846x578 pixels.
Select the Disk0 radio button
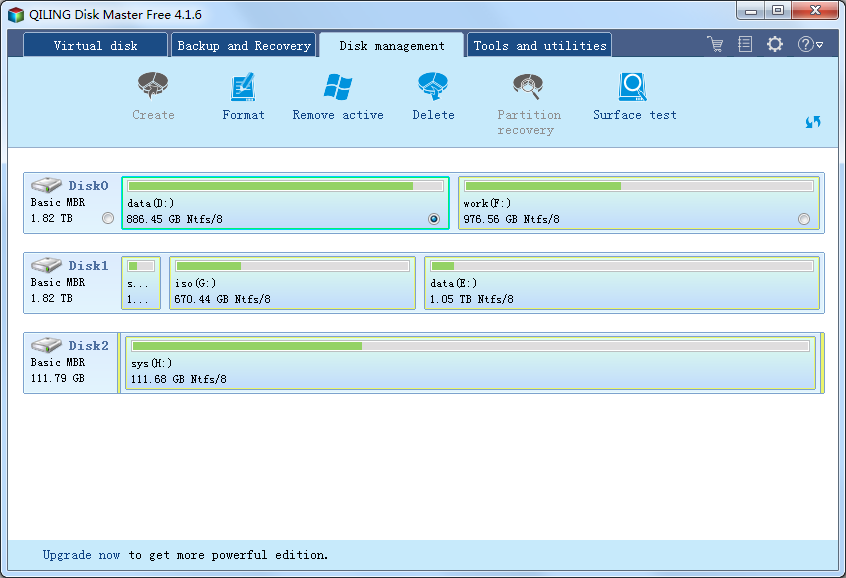pos(108,218)
